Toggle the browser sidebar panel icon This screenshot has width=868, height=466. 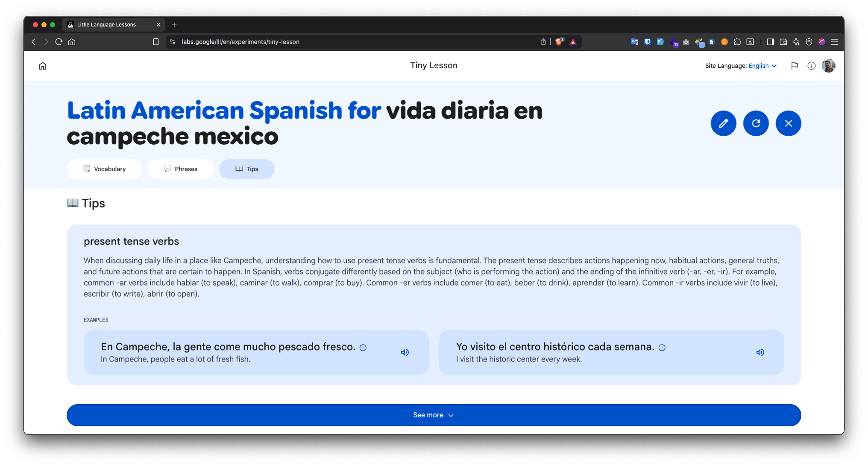[x=770, y=42]
